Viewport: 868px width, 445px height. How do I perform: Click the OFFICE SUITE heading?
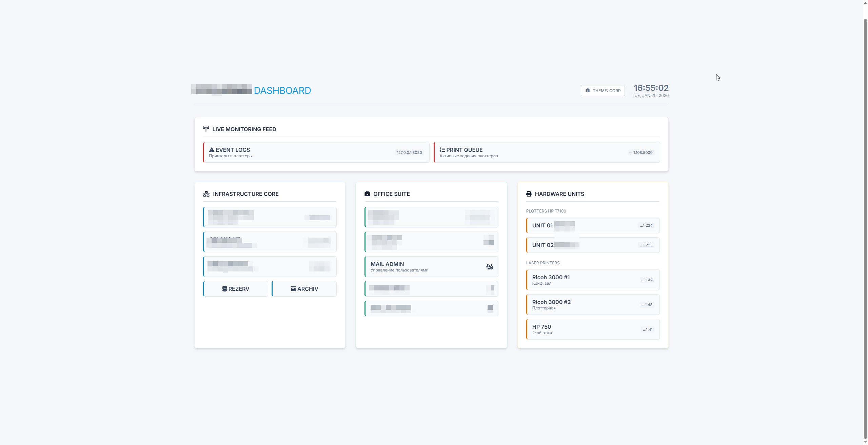(392, 194)
